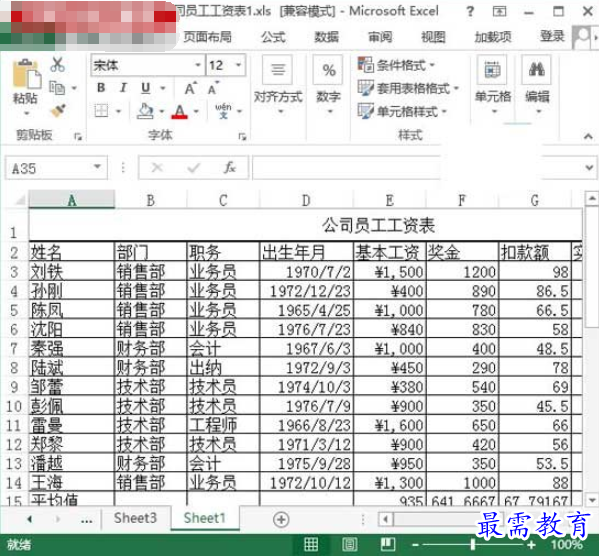Click the Cancel X in formula bar

[157, 167]
